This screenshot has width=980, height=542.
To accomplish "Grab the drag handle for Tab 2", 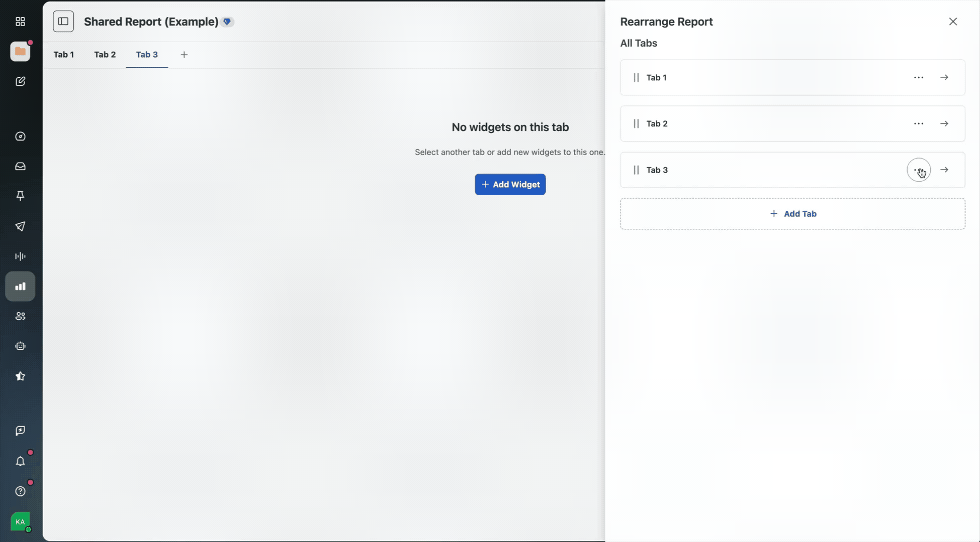I will [x=636, y=123].
